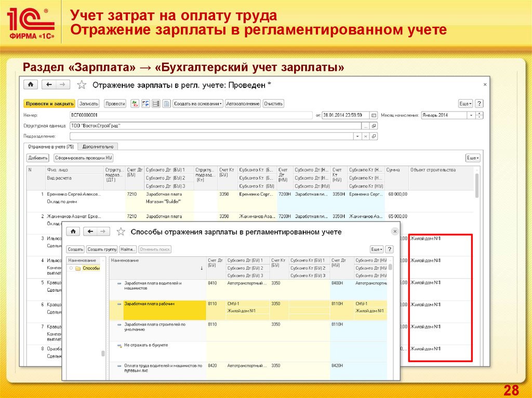Go to home in the main document window
This screenshot has height=398, width=532.
[31, 85]
